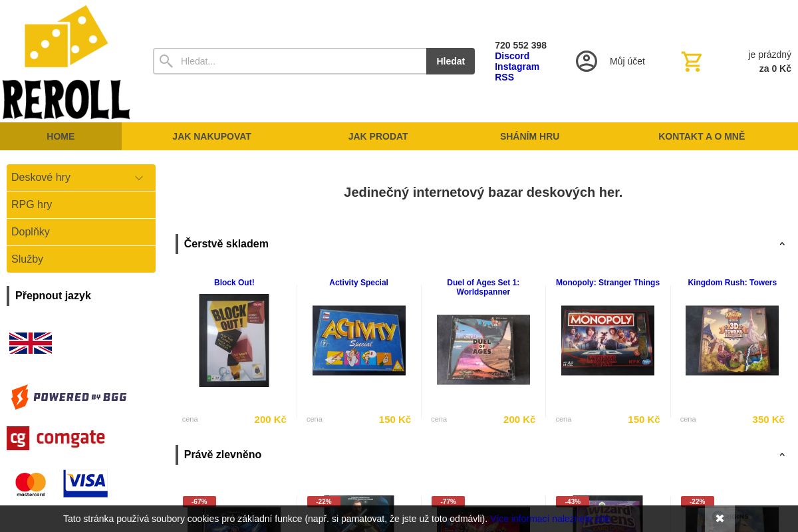798x532 pixels.
Task: Open Activity Special product title
Action: [x=358, y=283]
